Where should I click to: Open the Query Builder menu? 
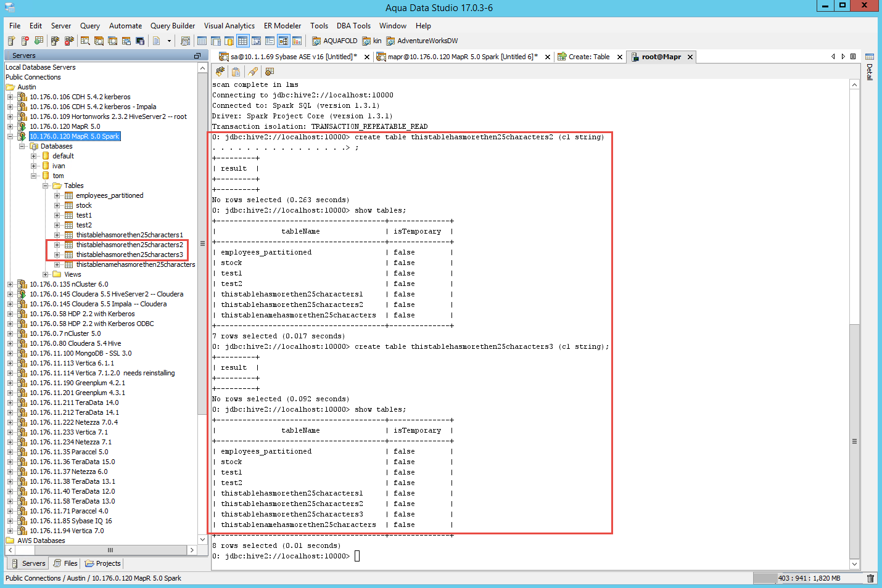point(173,26)
